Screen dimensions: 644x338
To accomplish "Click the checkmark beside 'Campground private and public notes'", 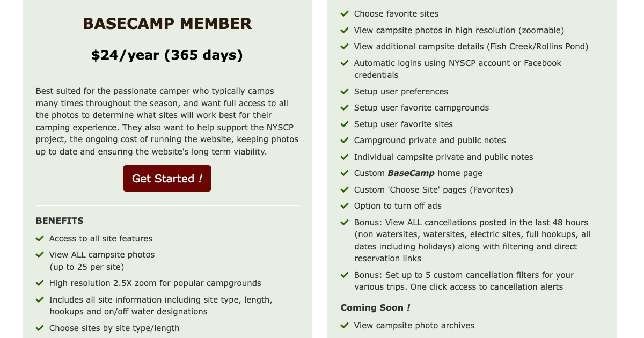I will pos(344,141).
